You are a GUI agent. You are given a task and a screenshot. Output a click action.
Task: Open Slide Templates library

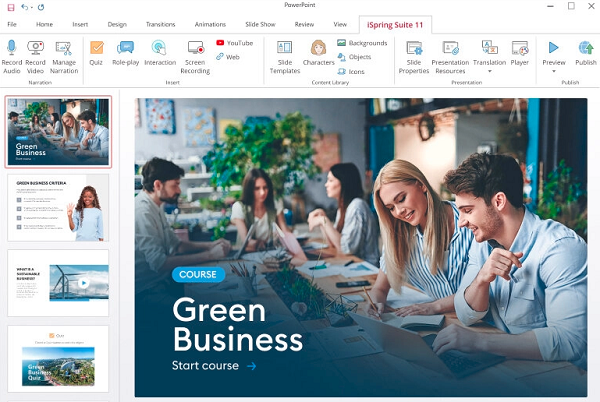click(x=284, y=48)
